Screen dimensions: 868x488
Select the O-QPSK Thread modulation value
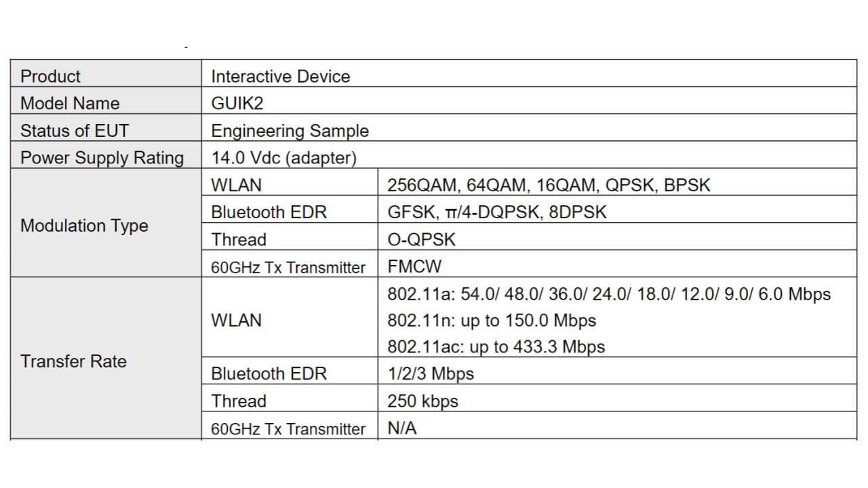coord(421,239)
